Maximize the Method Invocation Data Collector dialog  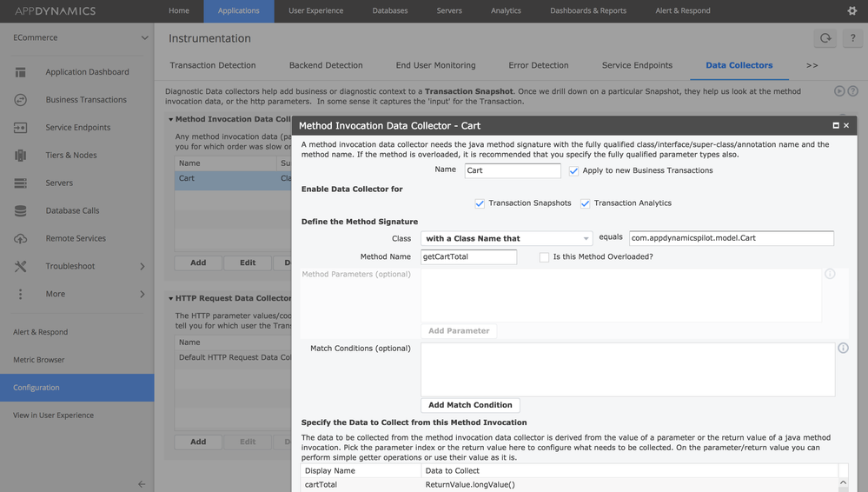[836, 126]
